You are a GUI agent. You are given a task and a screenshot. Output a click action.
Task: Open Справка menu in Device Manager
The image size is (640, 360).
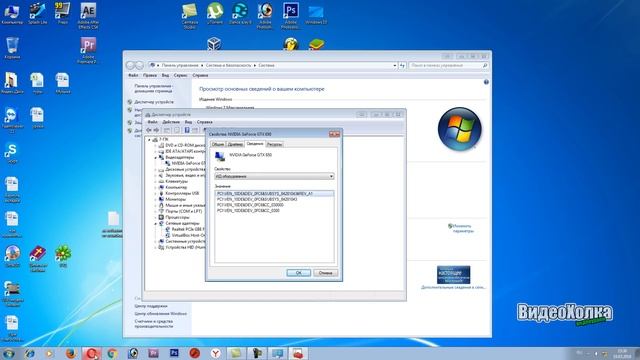204,122
